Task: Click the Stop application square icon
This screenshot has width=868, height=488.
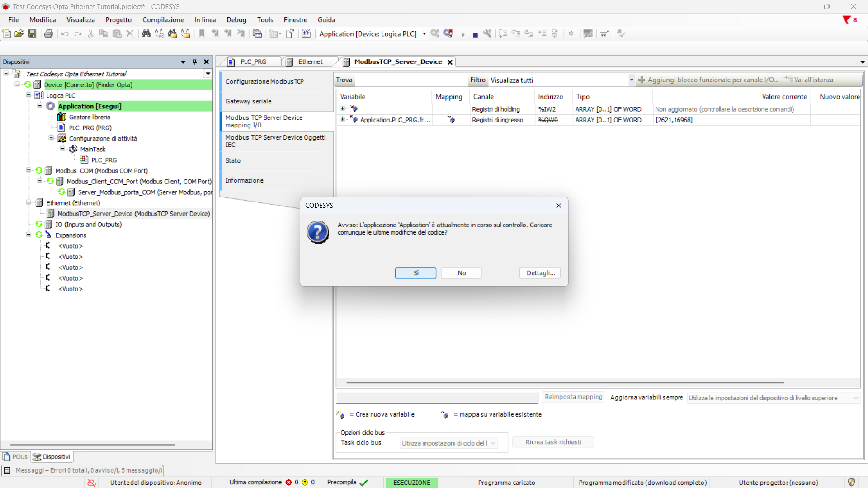Action: coord(475,34)
